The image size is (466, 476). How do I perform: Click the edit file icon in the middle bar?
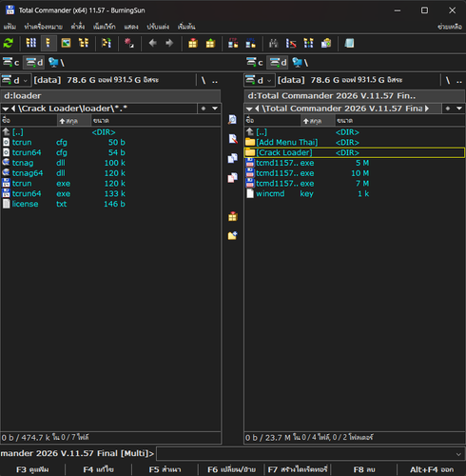232,139
